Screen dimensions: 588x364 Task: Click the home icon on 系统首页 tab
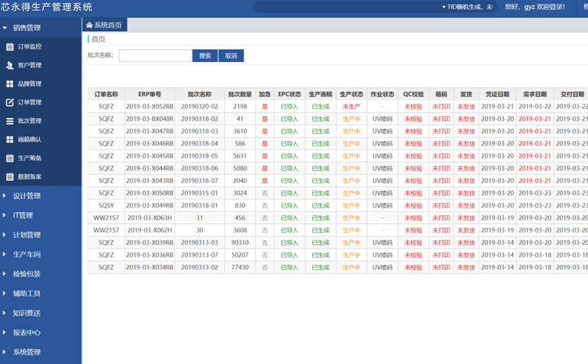(x=89, y=26)
